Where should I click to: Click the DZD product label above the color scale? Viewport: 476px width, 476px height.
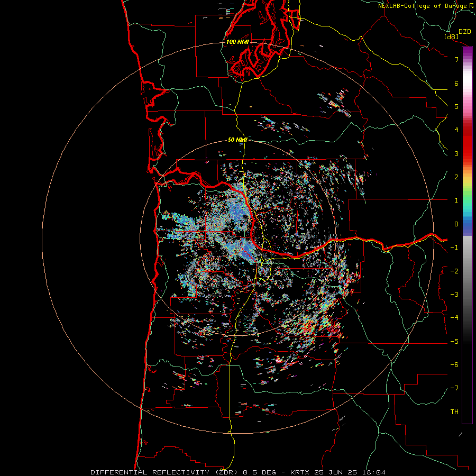click(465, 32)
